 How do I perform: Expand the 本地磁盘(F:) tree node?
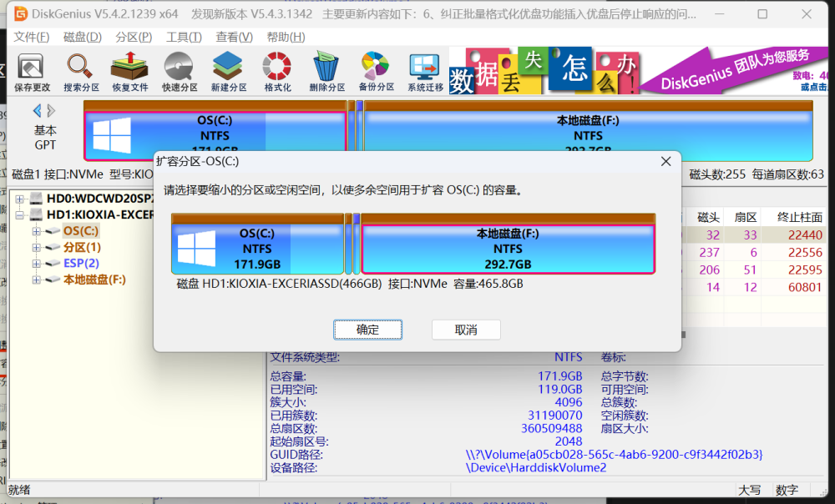(x=36, y=280)
